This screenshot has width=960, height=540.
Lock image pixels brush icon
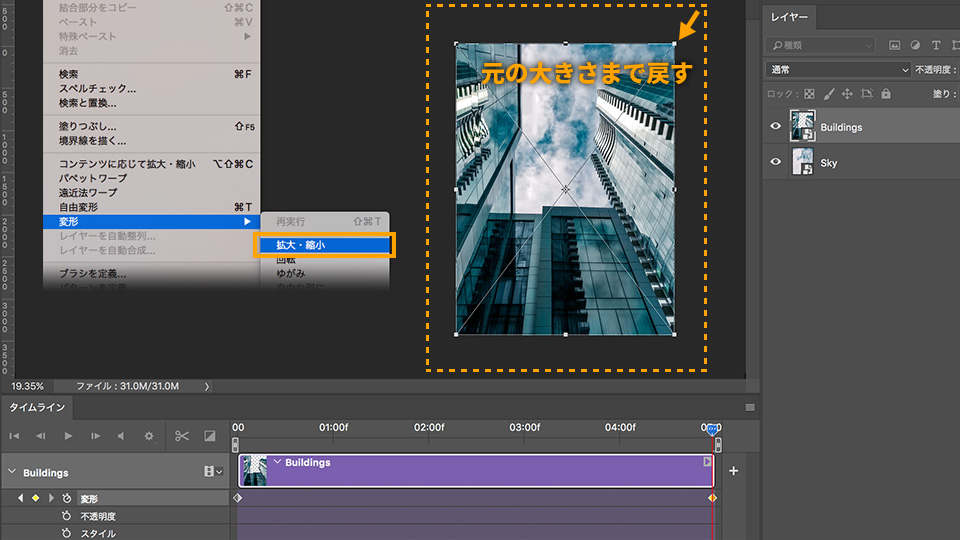click(x=828, y=94)
